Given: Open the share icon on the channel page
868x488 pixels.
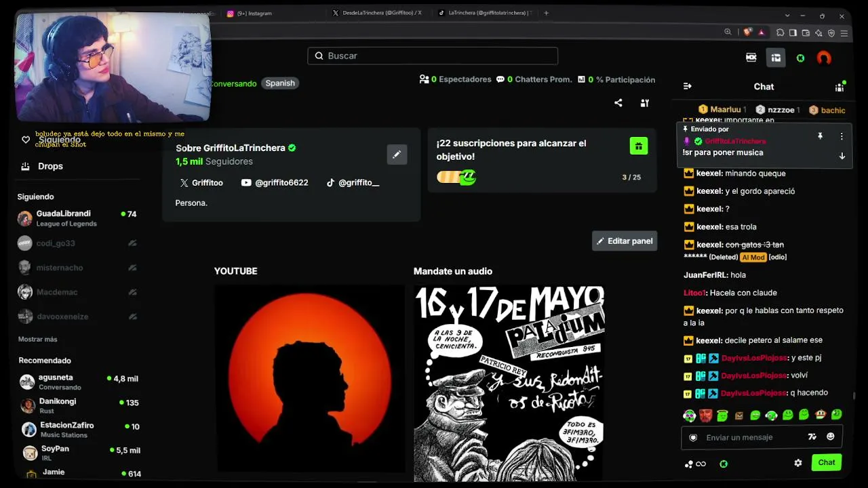Looking at the screenshot, I should pos(618,103).
